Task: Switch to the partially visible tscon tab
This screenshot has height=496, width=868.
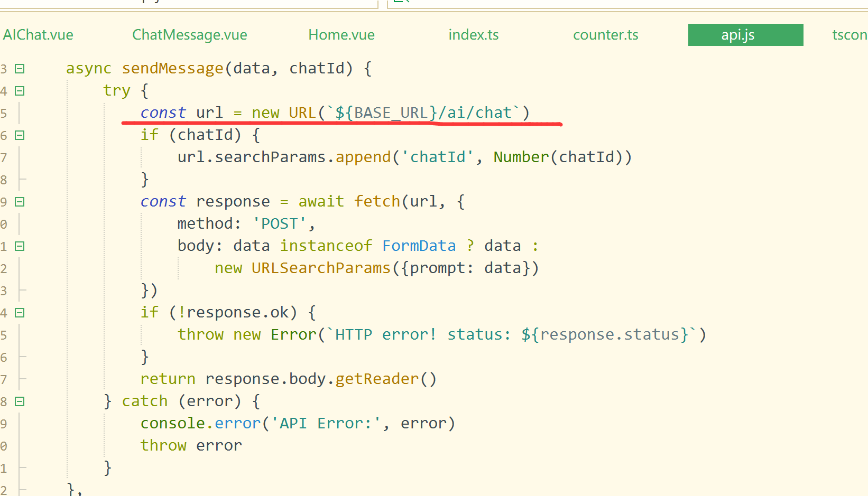Action: 849,35
